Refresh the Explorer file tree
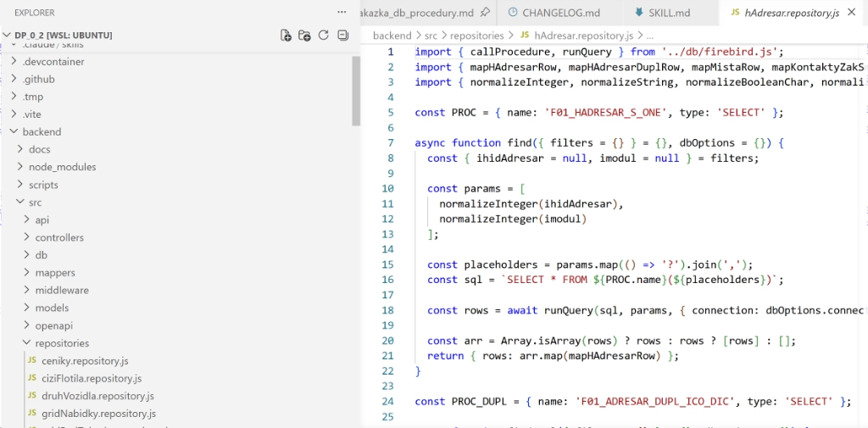The width and height of the screenshot is (868, 428). 324,36
